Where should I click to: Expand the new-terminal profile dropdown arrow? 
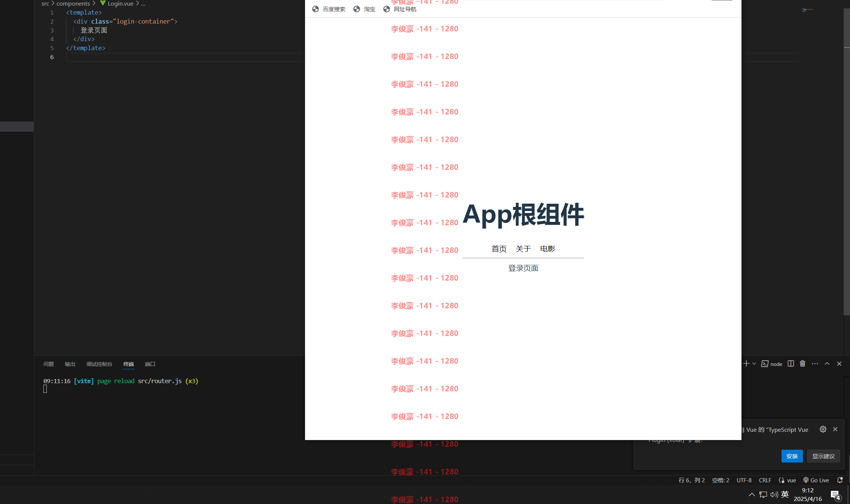pos(754,364)
